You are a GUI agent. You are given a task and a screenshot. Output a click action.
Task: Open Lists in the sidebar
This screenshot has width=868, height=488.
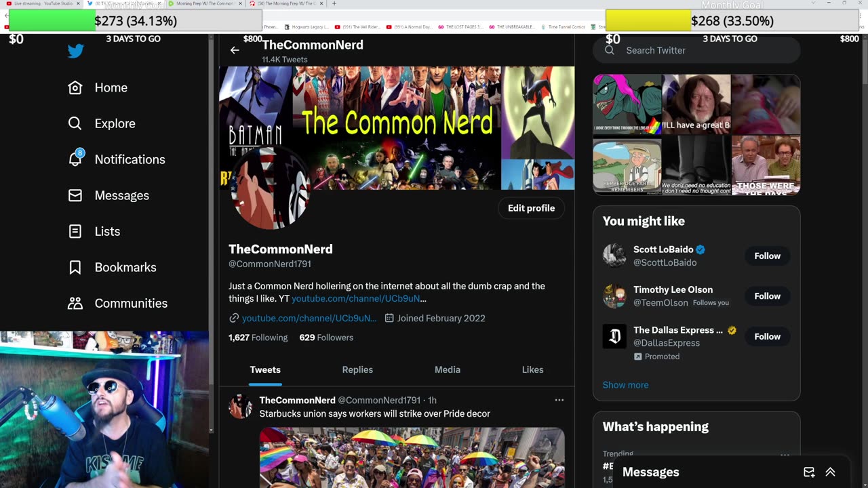(107, 231)
